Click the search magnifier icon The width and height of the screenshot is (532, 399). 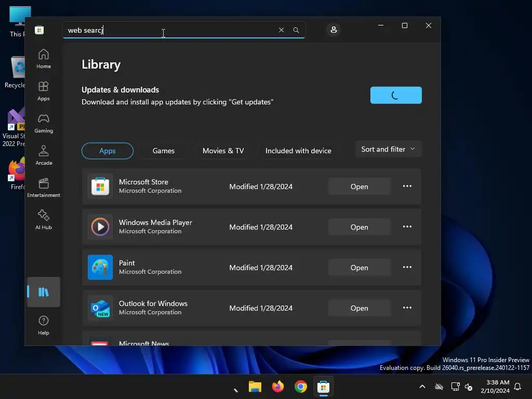pyautogui.click(x=296, y=30)
